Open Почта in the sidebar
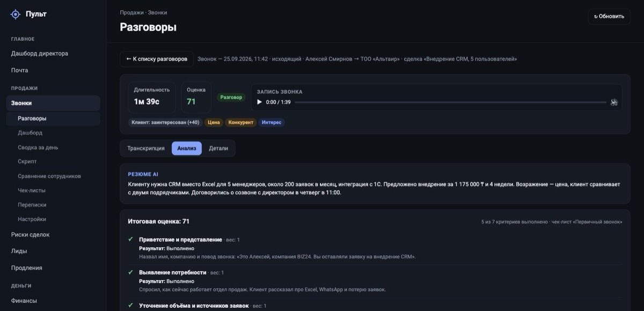Image resolution: width=644 pixels, height=311 pixels. (53, 70)
